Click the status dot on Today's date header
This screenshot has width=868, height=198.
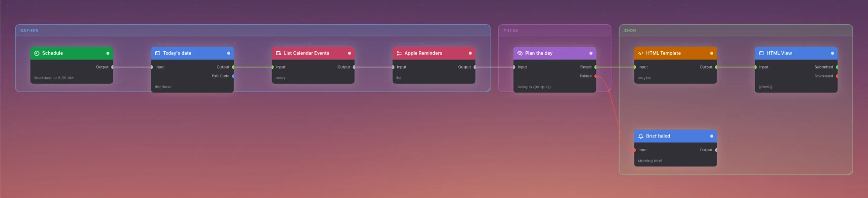229,53
